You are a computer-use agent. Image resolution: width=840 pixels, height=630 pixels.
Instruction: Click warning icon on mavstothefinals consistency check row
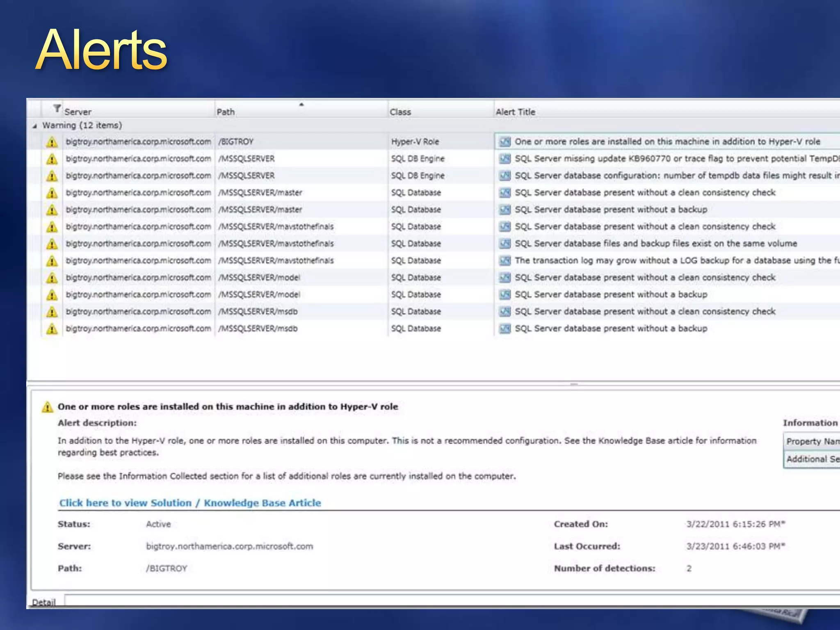(52, 227)
